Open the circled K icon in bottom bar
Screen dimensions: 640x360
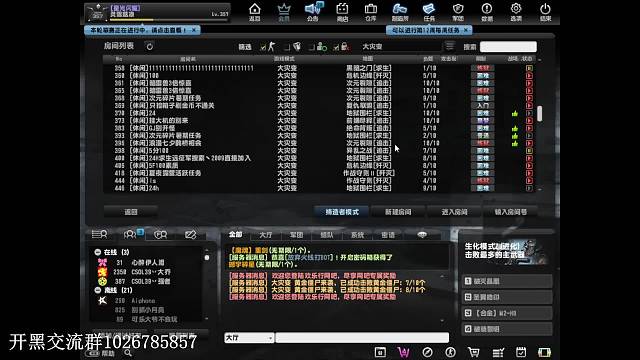coord(451,352)
